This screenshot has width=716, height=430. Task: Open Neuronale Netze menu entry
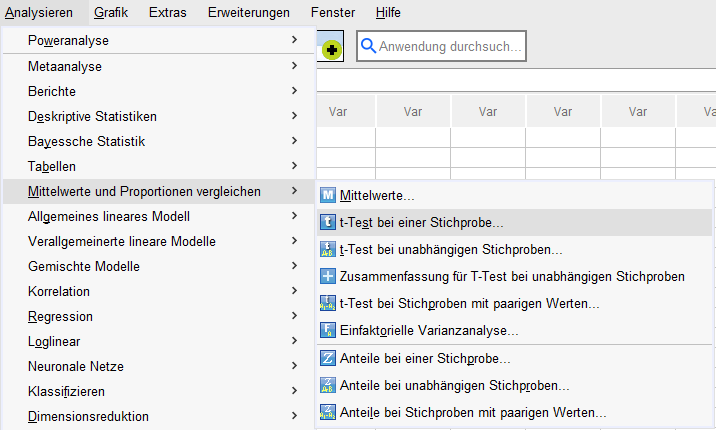(158, 366)
